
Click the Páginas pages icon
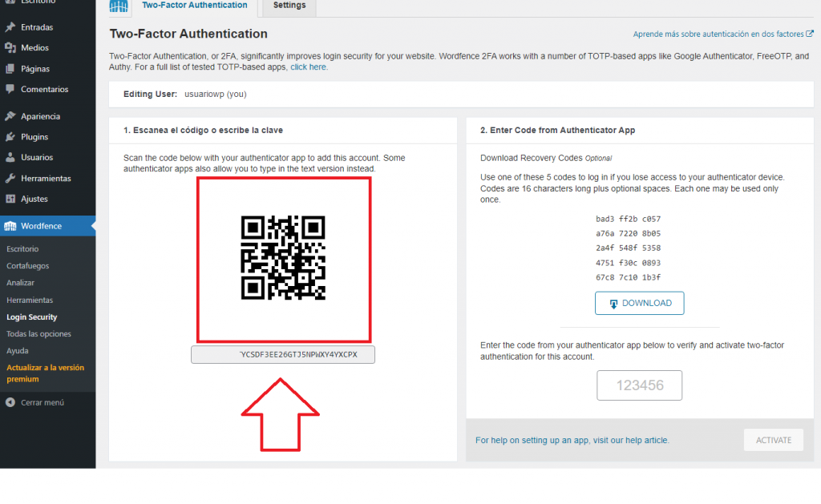tap(10, 69)
